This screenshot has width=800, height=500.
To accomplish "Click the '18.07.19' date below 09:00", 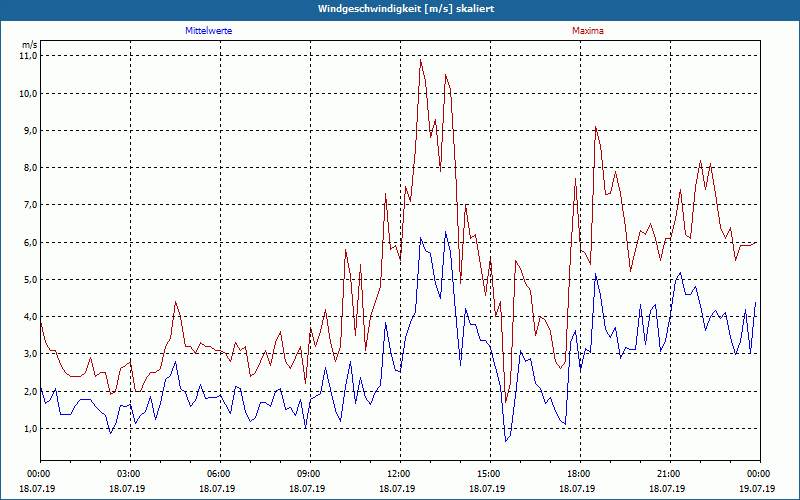I will [307, 488].
